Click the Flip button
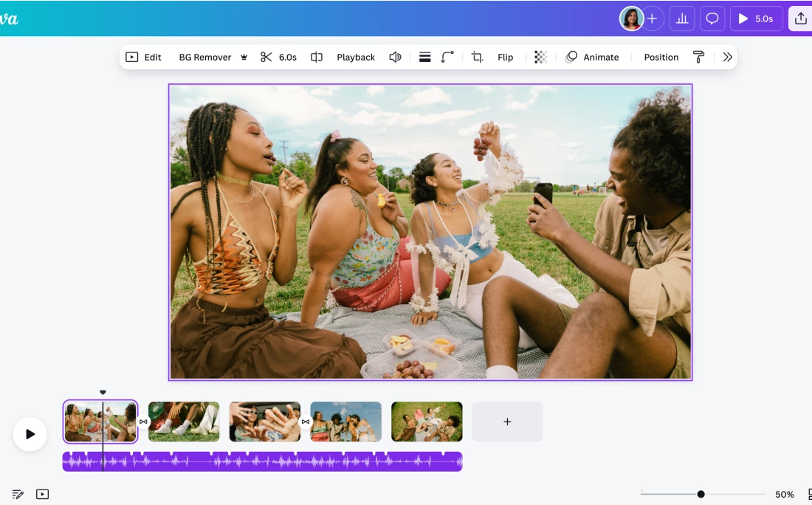The height and width of the screenshot is (505, 812). (505, 57)
